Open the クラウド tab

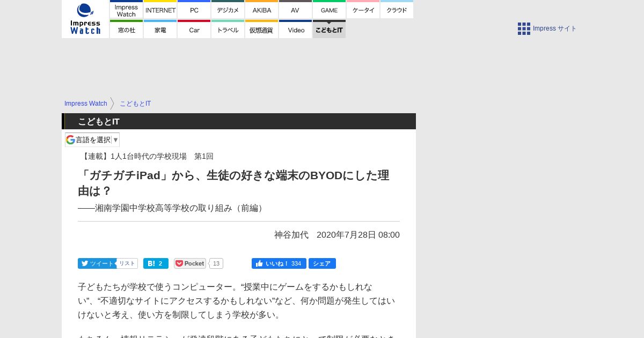(397, 9)
